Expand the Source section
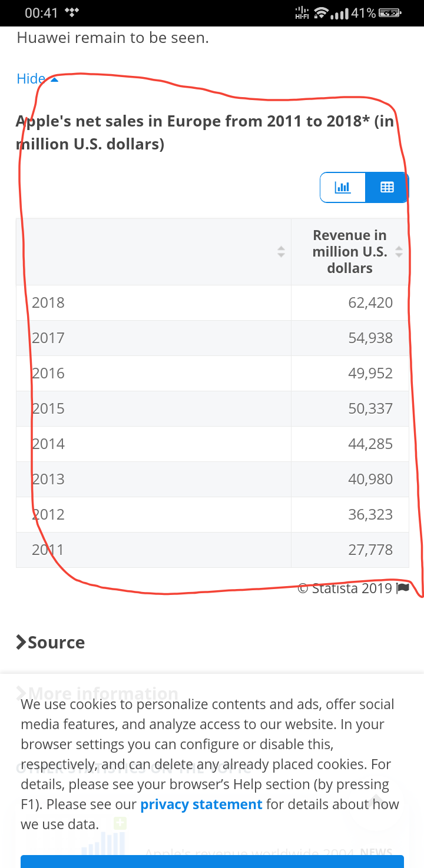Screen dimensions: 424x868 (x=51, y=643)
